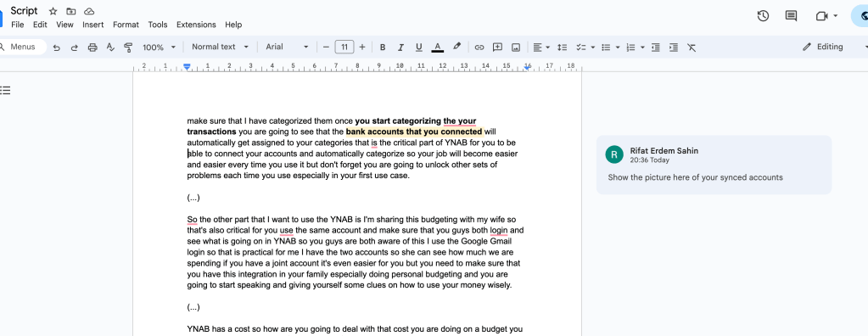Click the highlighted text 'bank accounts that you connected'
The width and height of the screenshot is (868, 336).
[x=414, y=132]
